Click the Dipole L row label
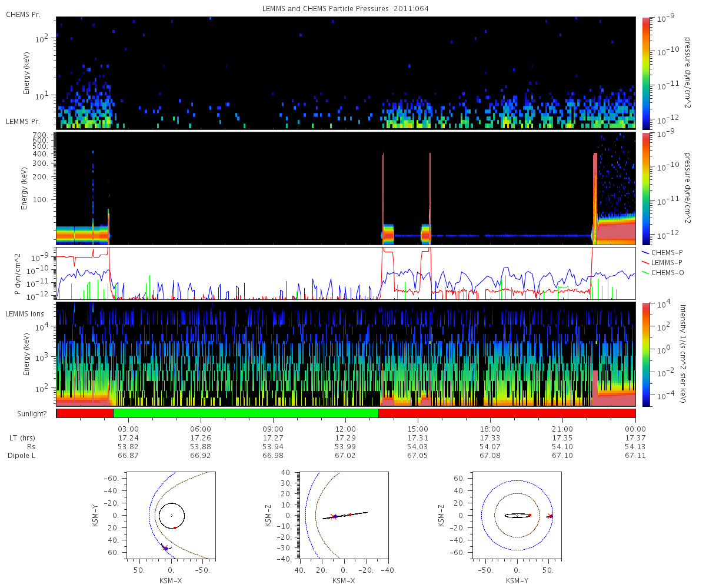The height and width of the screenshot is (588, 706). (x=21, y=456)
